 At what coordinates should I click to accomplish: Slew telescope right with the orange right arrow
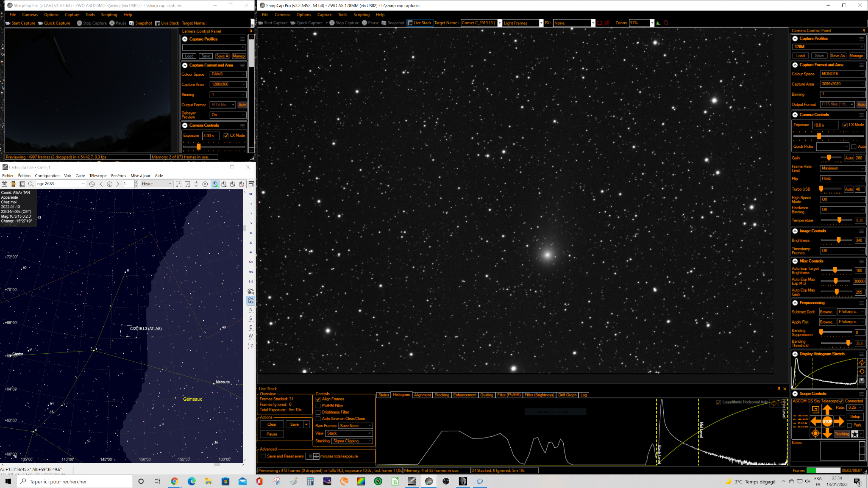tap(839, 421)
